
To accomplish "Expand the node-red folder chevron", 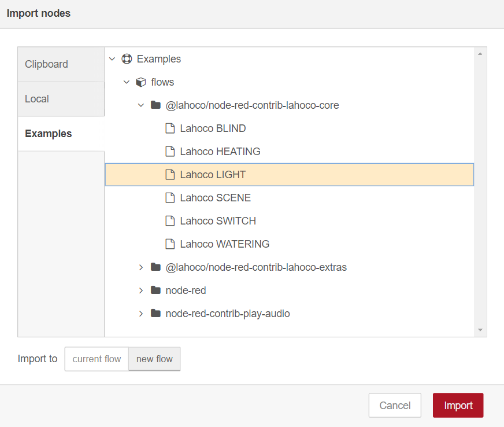I will (140, 290).
